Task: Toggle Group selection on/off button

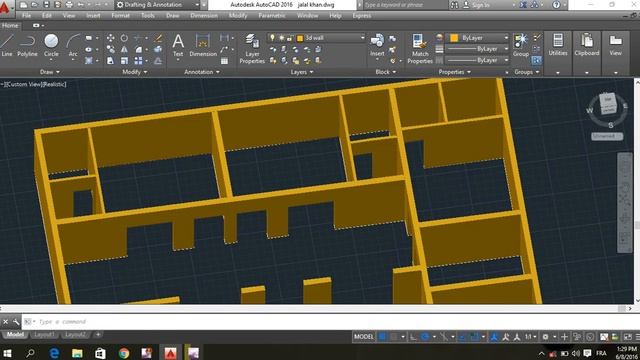Action: click(x=536, y=60)
